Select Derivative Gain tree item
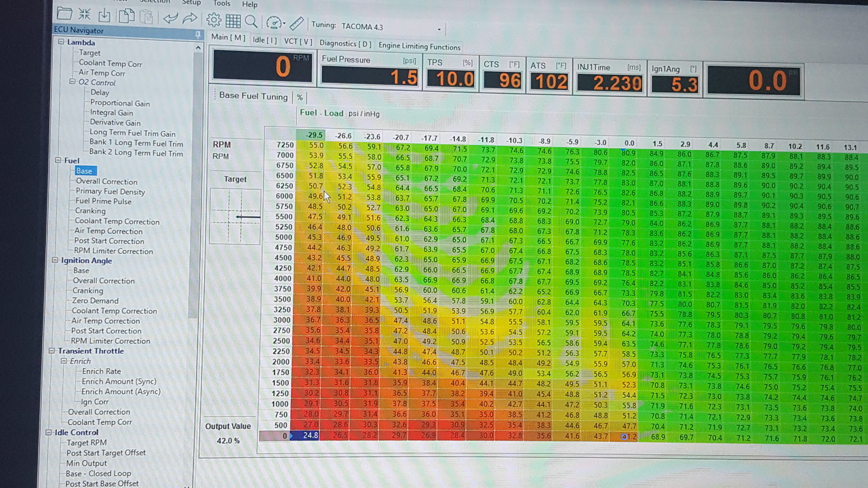The height and width of the screenshot is (488, 868). click(115, 123)
